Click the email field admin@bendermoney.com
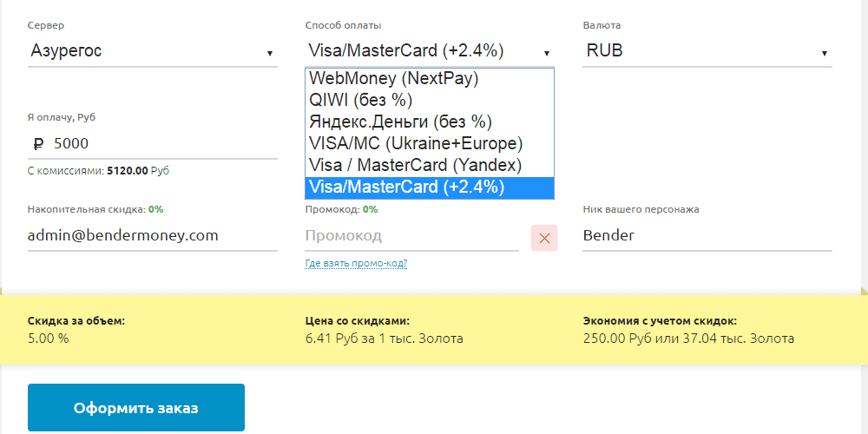Image resolution: width=868 pixels, height=434 pixels. click(x=152, y=236)
